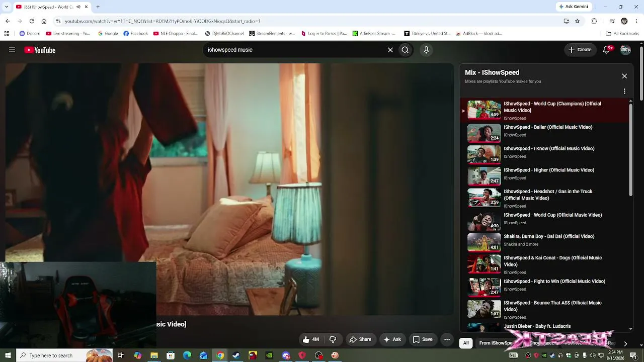This screenshot has height=362, width=644.
Task: Bookmark this page with the star icon
Action: pos(577,21)
